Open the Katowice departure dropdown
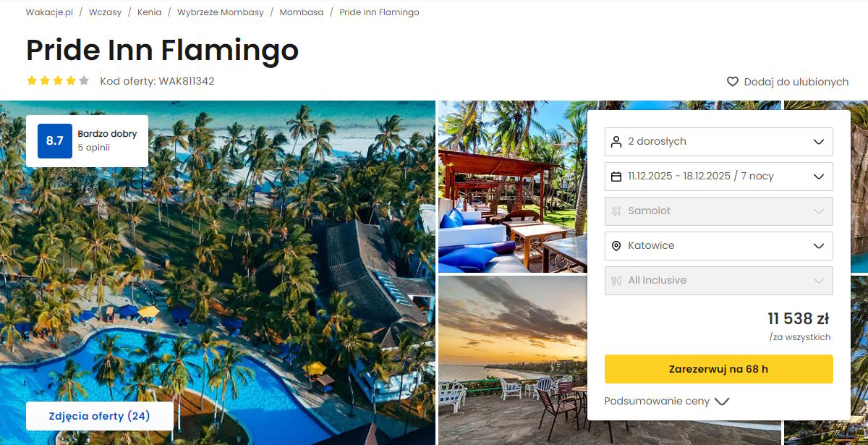This screenshot has height=445, width=868. (x=718, y=246)
